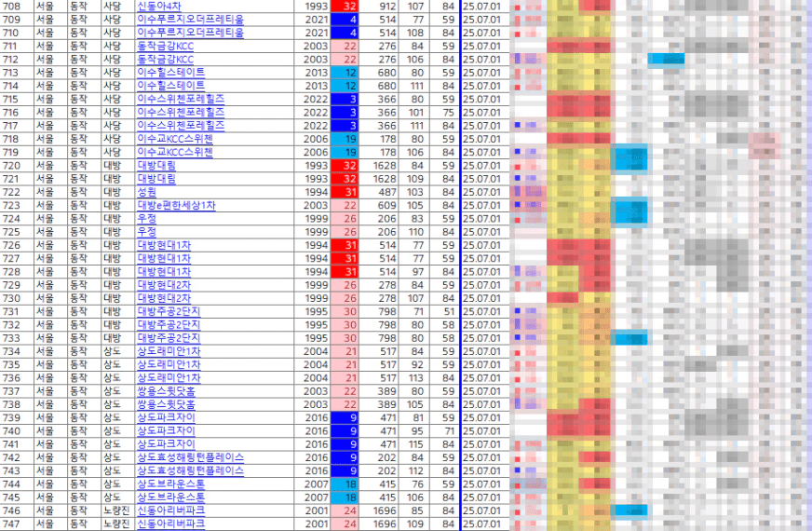Viewport: 812px width, 531px height.
Task: Click 상도브라운스톤 link in row 744
Action: pos(171,484)
